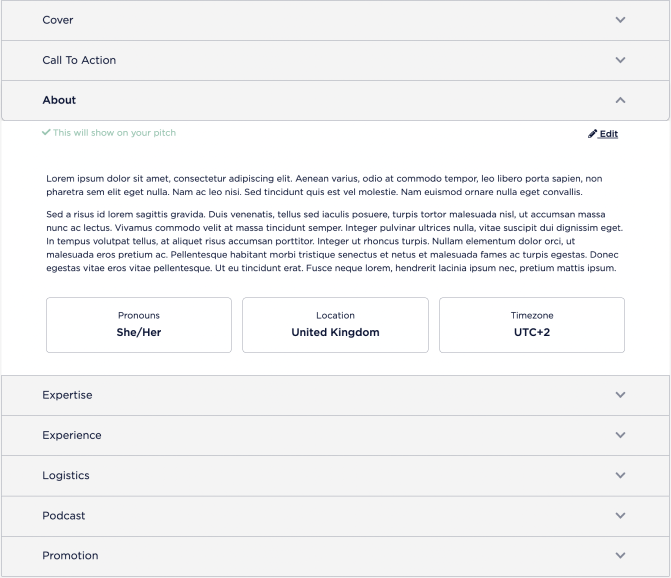Expand the Logistics section chevron
Screen dimensions: 671x578
[620, 476]
